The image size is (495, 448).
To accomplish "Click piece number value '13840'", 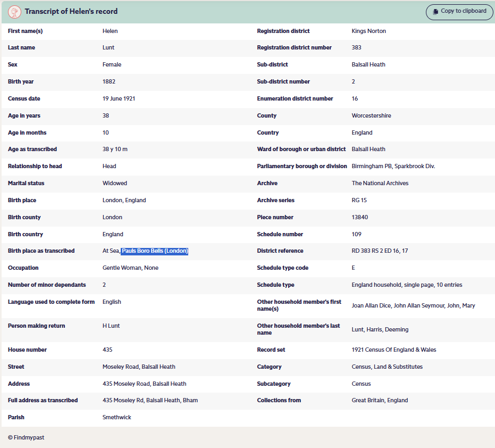I will 360,218.
